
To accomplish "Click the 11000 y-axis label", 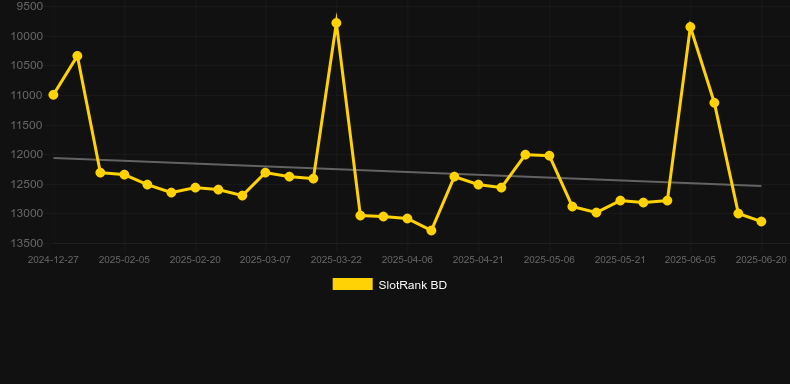I will (27, 95).
